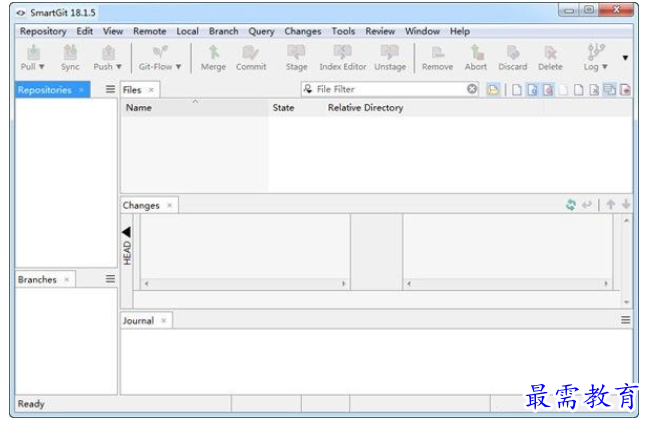Click the Commit toolbar icon
Screen dimensions: 647x428
click(x=250, y=52)
